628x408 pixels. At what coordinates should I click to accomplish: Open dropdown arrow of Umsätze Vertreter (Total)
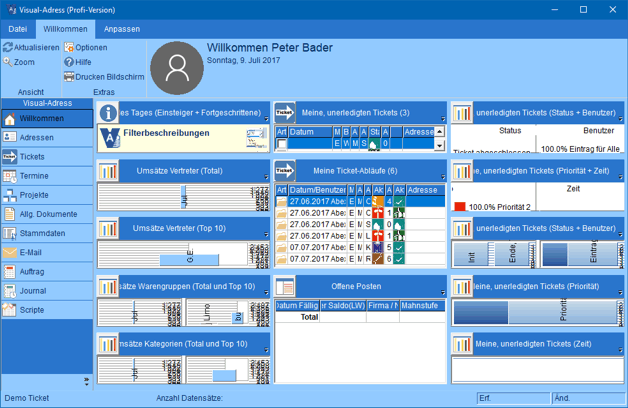266,177
